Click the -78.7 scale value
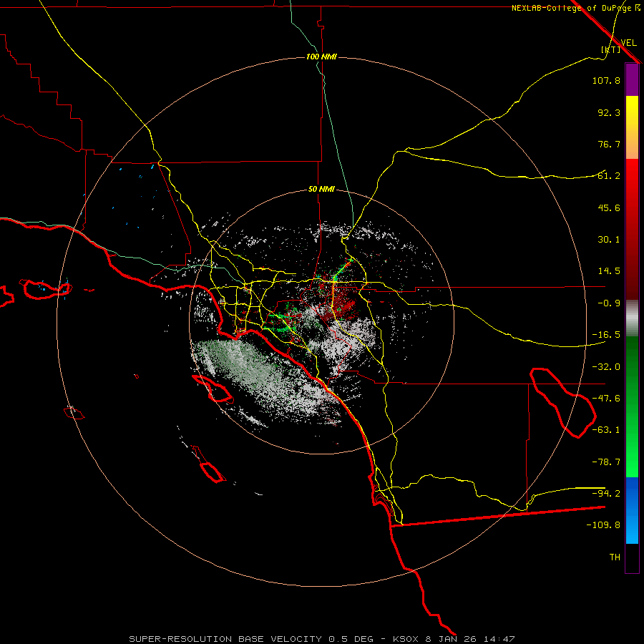644x644 pixels. (x=606, y=462)
